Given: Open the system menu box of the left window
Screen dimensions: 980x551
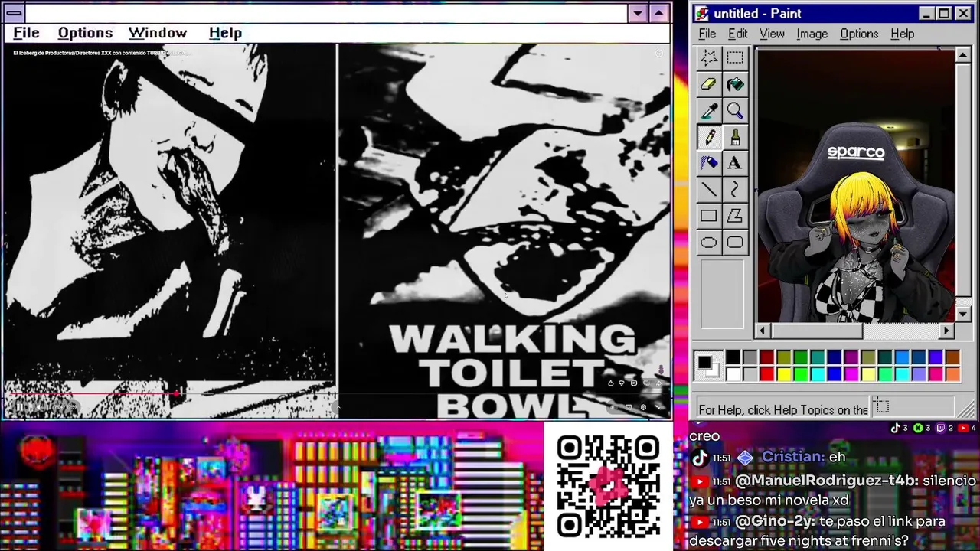Looking at the screenshot, I should tap(14, 13).
